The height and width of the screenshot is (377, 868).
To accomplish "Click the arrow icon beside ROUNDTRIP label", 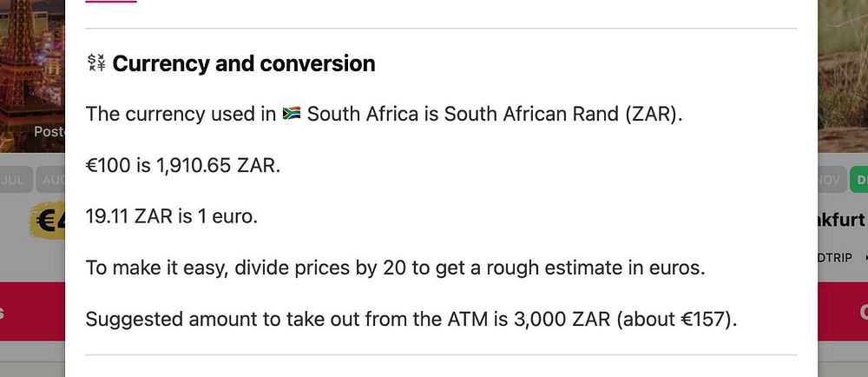I will pyautogui.click(x=865, y=257).
